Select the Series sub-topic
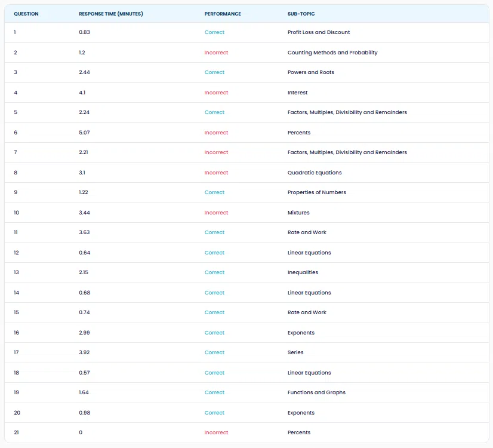 coord(295,352)
